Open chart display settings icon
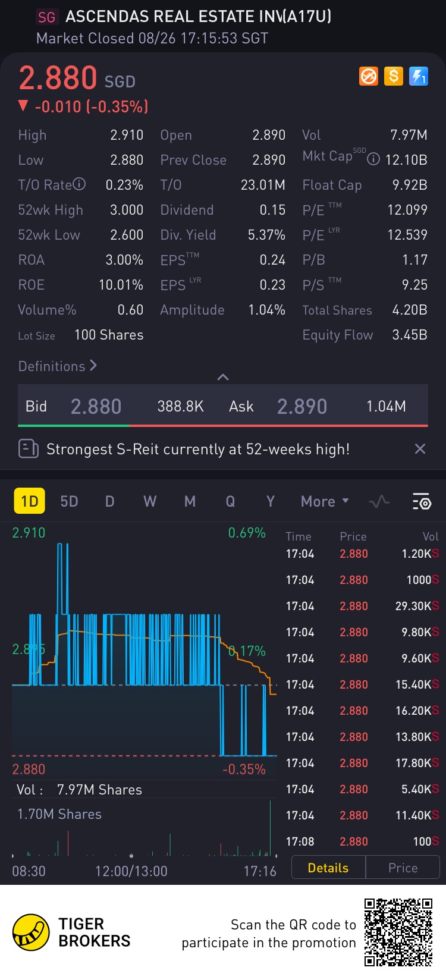The height and width of the screenshot is (980, 446). click(x=422, y=502)
